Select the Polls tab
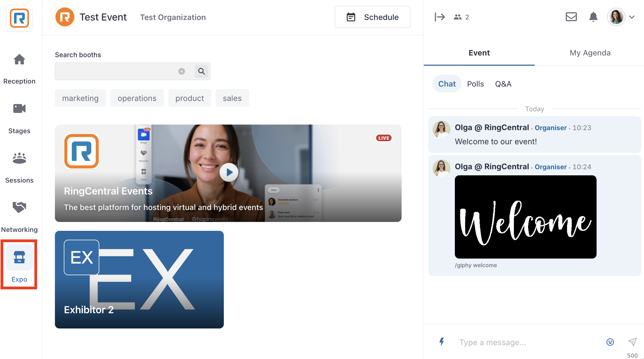The image size is (644, 359). pyautogui.click(x=475, y=84)
